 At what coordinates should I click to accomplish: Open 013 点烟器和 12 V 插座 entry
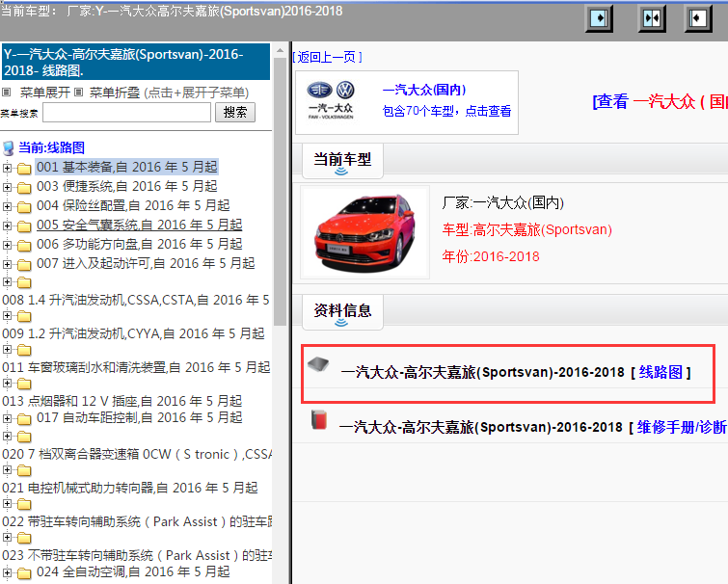tap(122, 401)
